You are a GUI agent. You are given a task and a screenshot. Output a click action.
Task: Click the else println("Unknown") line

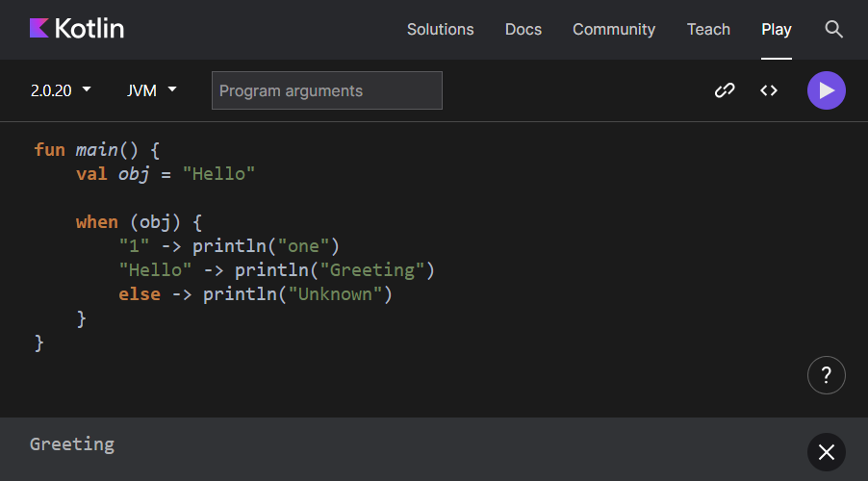[255, 294]
